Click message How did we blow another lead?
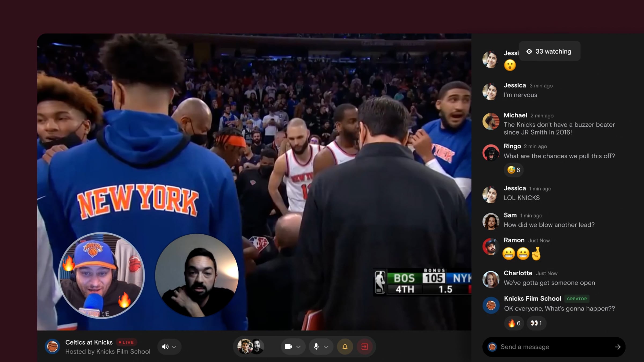 click(549, 225)
